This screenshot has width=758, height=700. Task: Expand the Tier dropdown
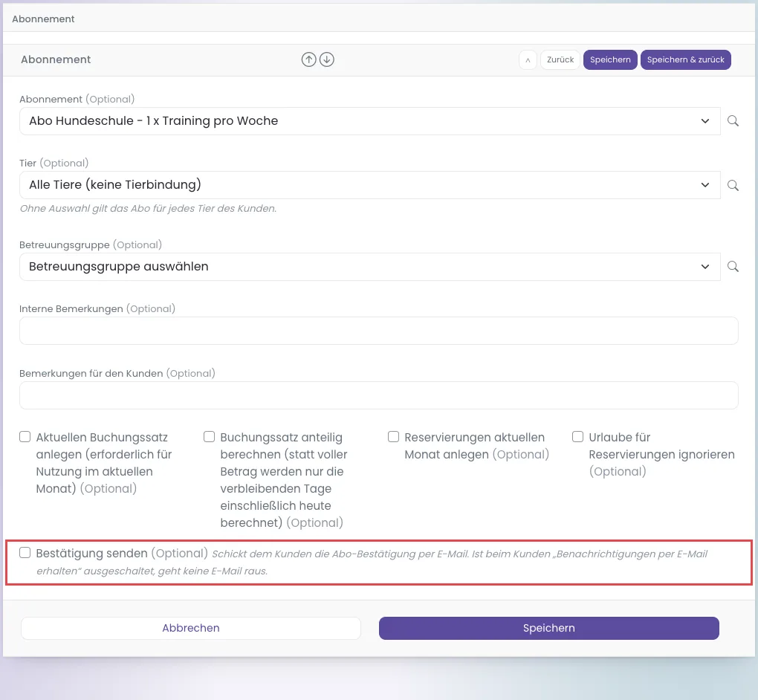click(370, 185)
